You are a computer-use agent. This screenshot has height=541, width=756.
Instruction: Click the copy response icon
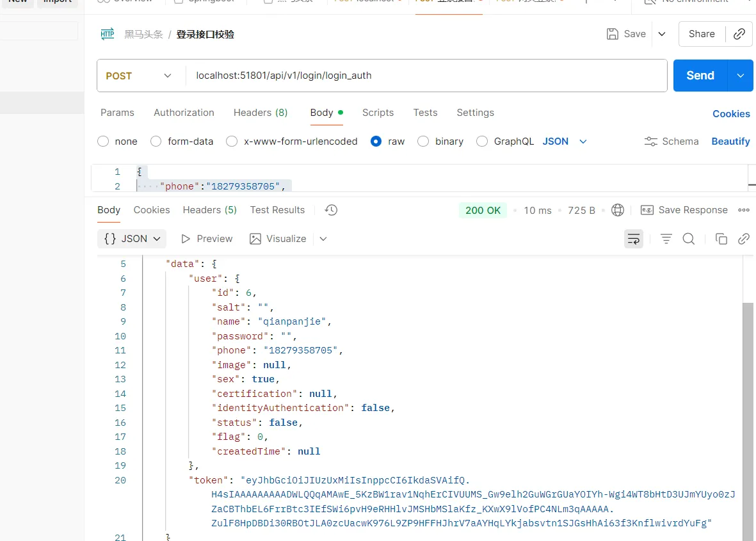(x=721, y=239)
